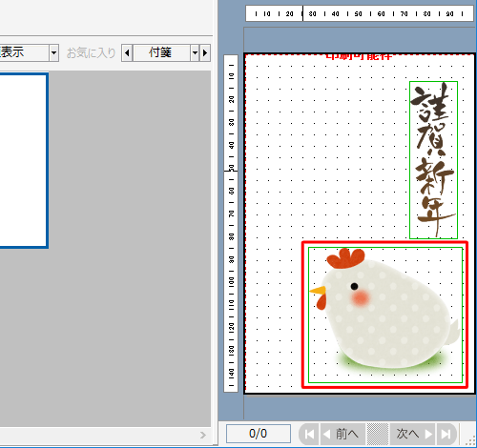This screenshot has height=448, width=477.
Task: Go to previous page with 前へ
Action: pyautogui.click(x=343, y=434)
